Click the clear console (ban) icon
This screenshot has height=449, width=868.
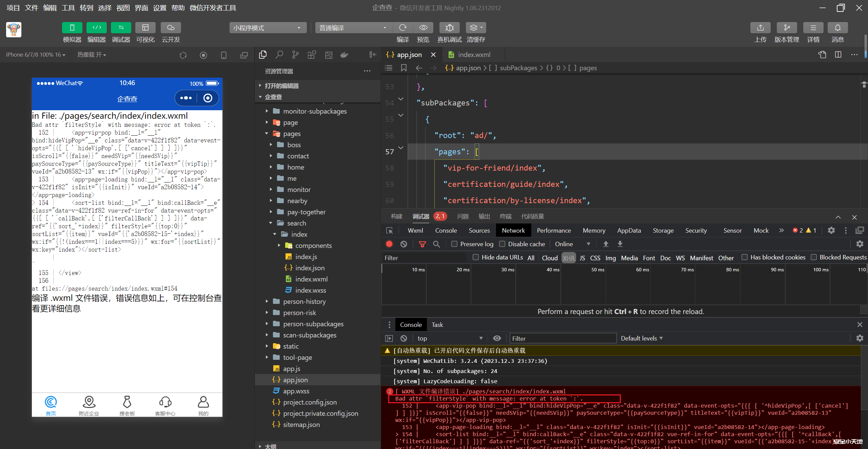coord(403,338)
